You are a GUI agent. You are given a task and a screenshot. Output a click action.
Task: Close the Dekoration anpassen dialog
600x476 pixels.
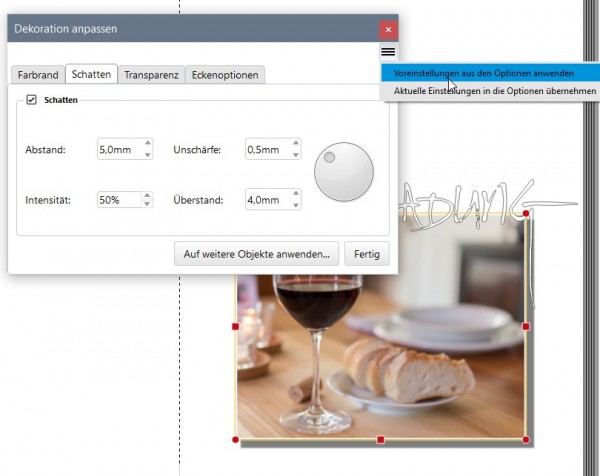tap(388, 29)
